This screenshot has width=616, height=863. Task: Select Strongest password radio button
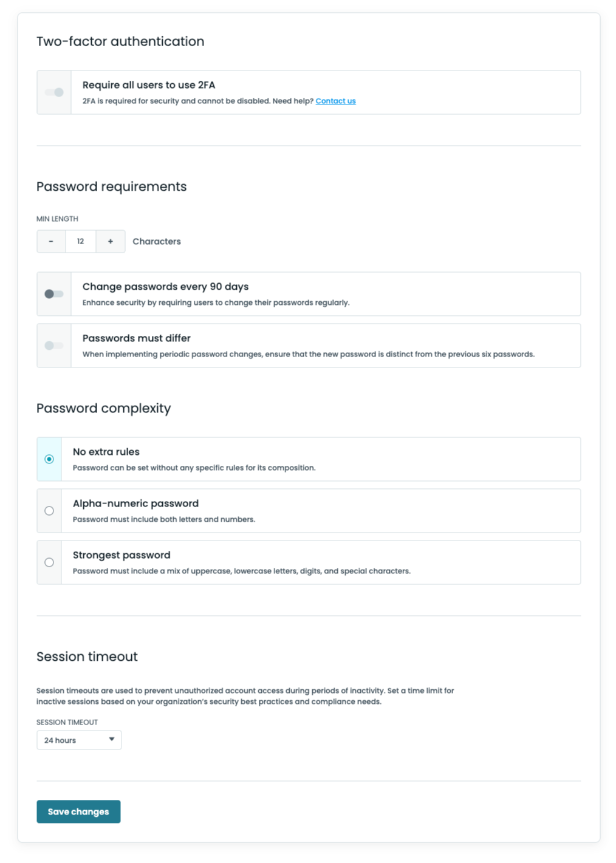(x=49, y=562)
